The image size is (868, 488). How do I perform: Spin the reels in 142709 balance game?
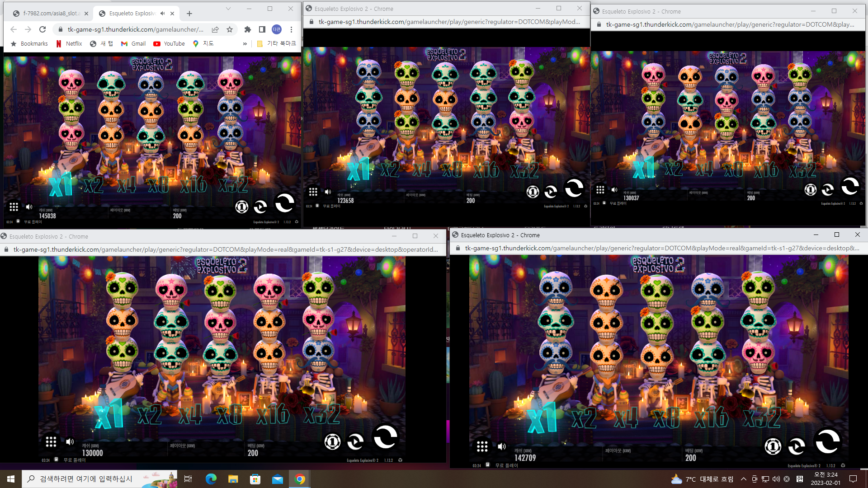[x=827, y=441]
